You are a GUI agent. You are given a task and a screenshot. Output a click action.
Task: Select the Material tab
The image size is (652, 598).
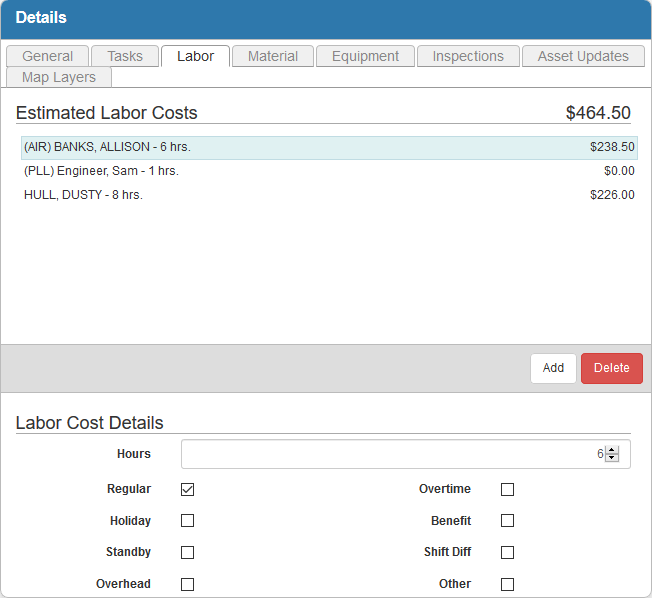pyautogui.click(x=273, y=56)
